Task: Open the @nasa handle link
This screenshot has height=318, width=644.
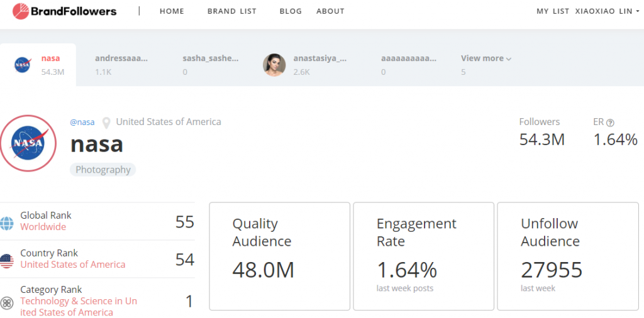Action: click(x=82, y=123)
